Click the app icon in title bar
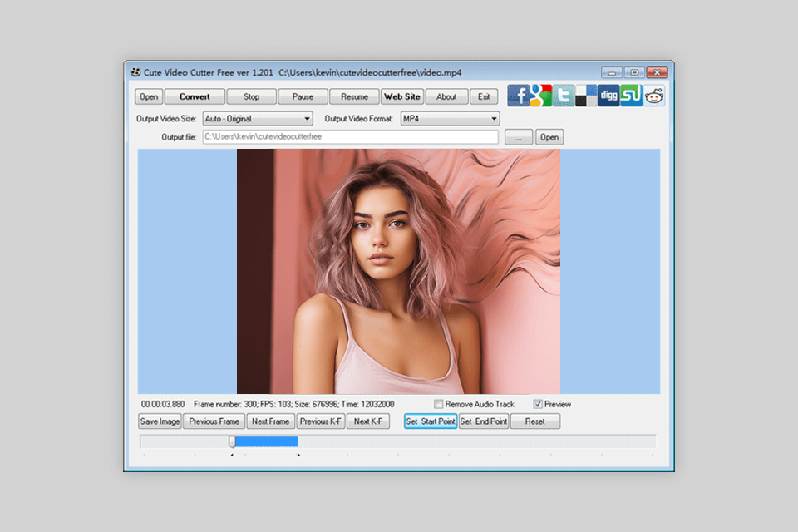The width and height of the screenshot is (798, 532). [x=135, y=72]
